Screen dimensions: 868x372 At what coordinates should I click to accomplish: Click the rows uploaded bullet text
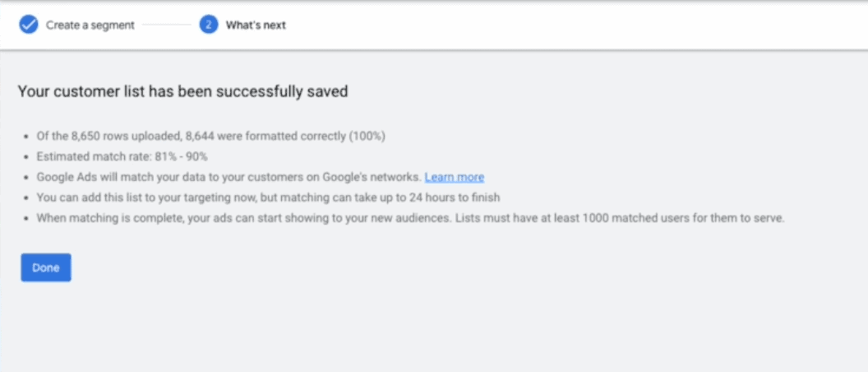(x=211, y=137)
